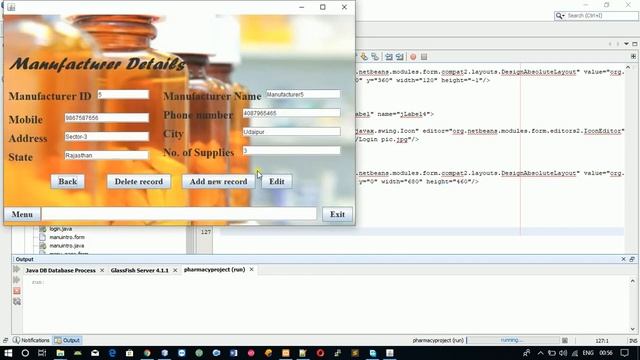
Task: Close the GlassFish Server 4.1.1 tab
Action: click(x=175, y=271)
